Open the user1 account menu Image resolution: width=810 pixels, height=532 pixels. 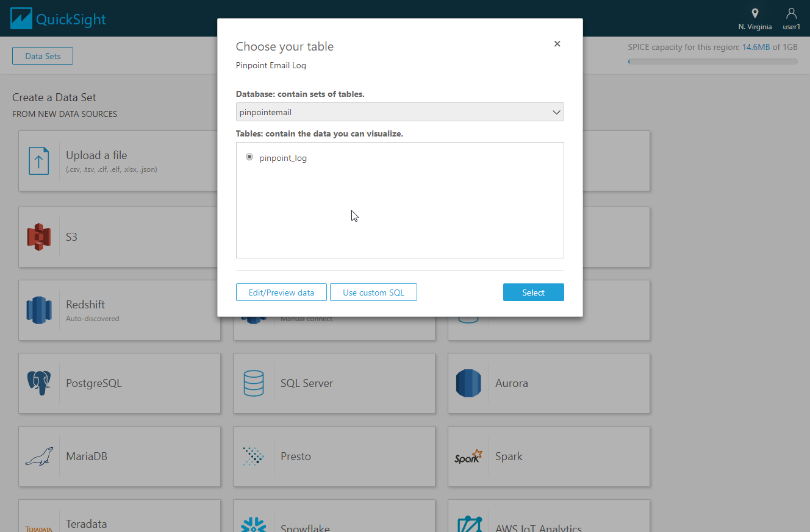[791, 19]
